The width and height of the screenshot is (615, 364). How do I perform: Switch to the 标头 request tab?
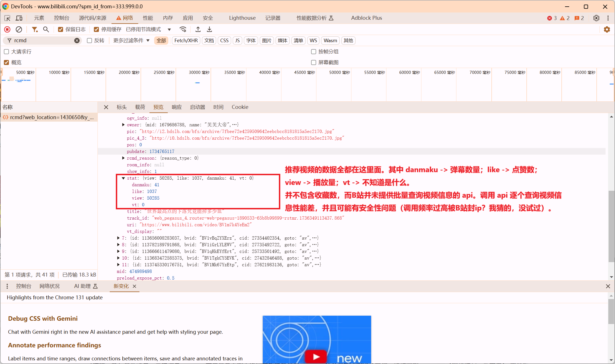(122, 107)
